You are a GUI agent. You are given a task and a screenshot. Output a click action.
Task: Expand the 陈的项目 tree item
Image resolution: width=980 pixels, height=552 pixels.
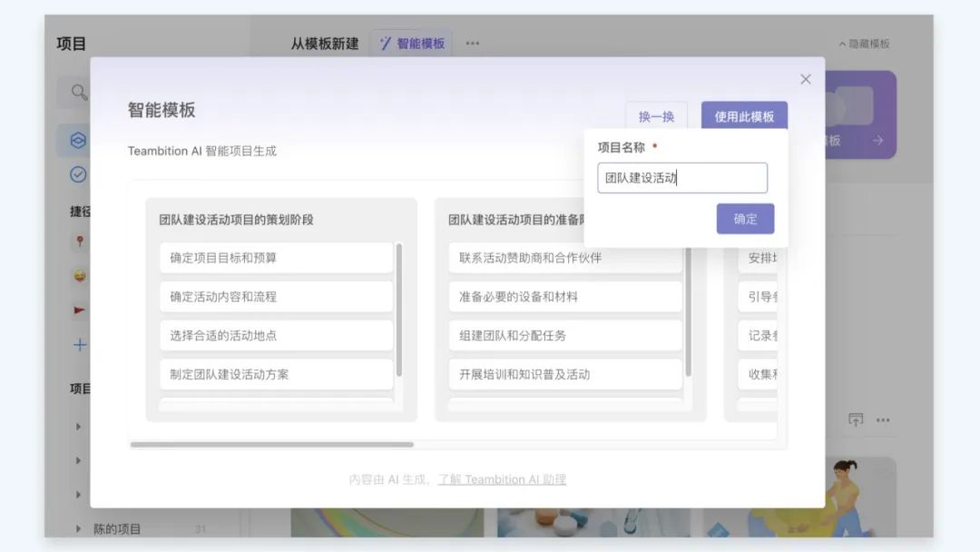click(78, 528)
